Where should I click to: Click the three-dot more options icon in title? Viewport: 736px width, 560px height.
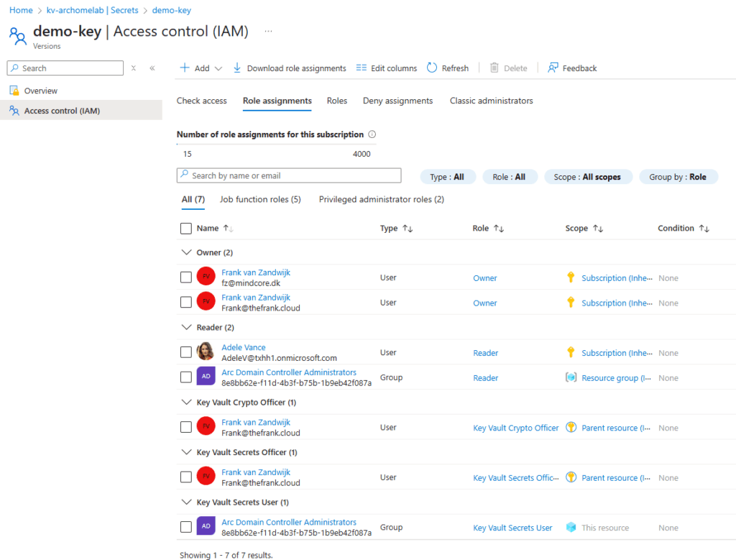pos(268,32)
